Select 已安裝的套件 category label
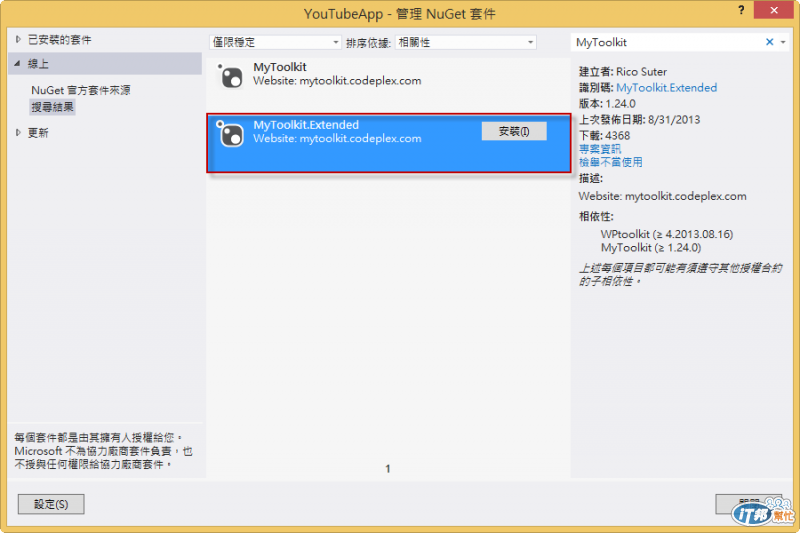The image size is (800, 533). [x=60, y=40]
